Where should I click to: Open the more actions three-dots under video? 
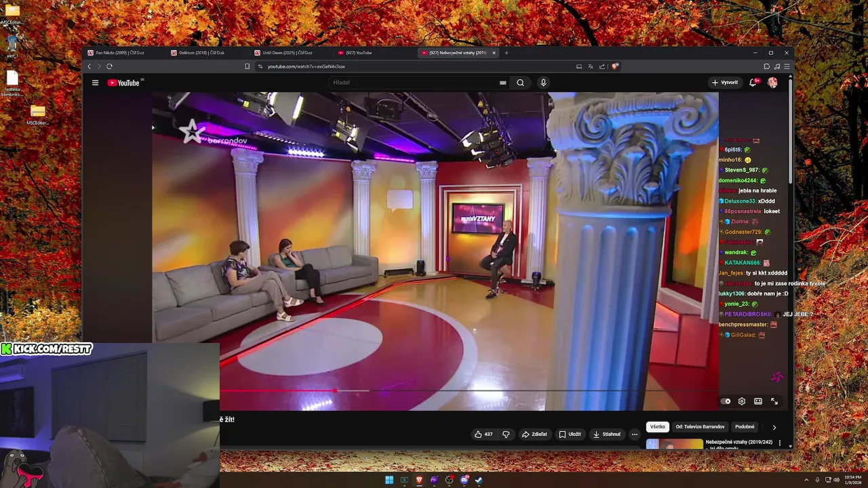click(635, 434)
